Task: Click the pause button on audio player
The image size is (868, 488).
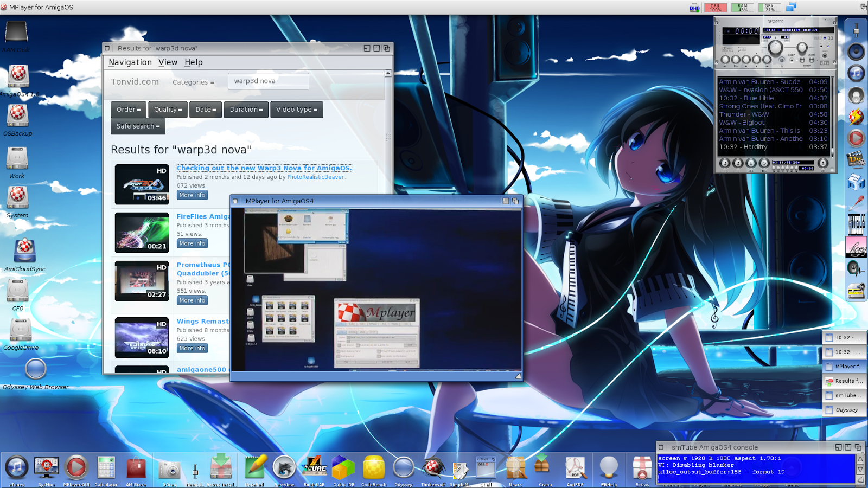Action: (x=746, y=60)
